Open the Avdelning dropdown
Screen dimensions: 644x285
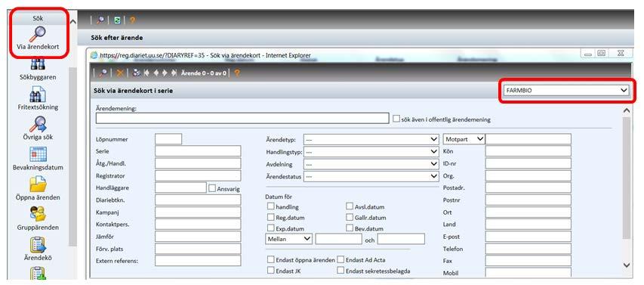click(x=371, y=164)
